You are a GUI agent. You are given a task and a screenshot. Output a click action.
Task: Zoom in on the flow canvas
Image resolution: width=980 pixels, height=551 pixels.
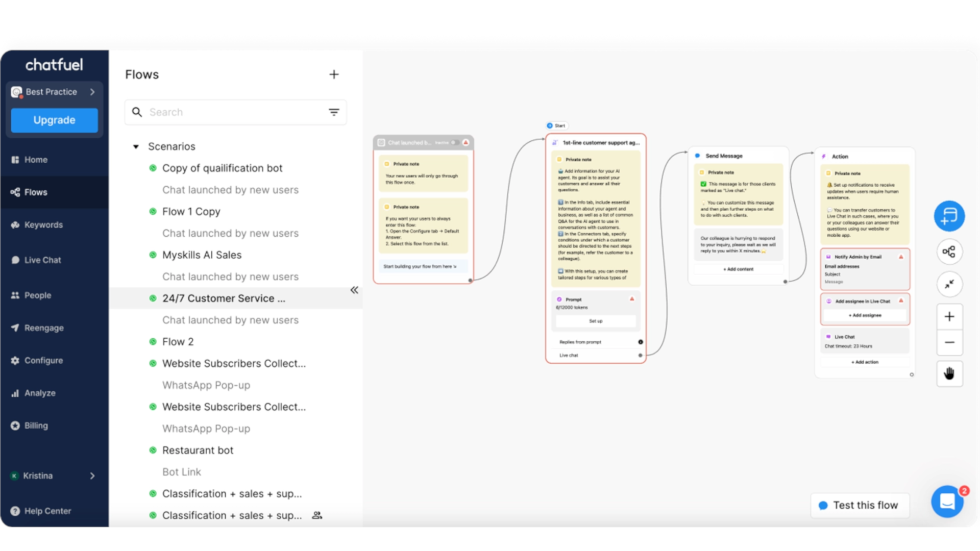949,317
